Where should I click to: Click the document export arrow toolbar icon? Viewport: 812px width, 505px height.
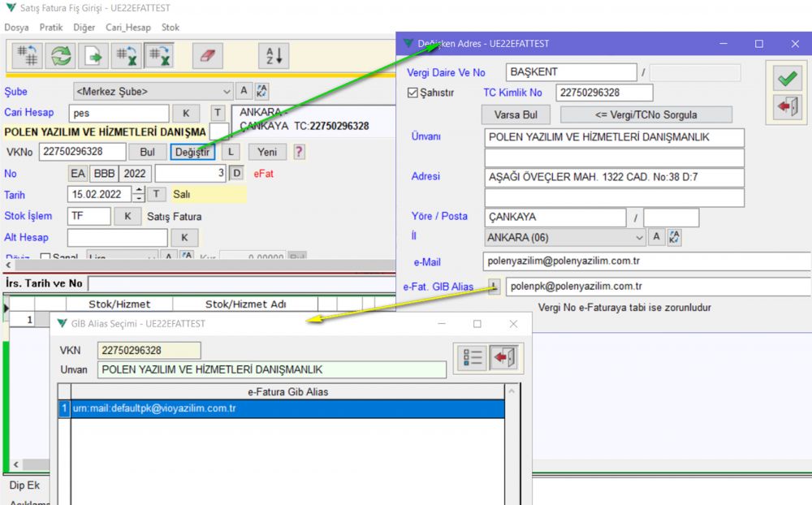click(94, 55)
